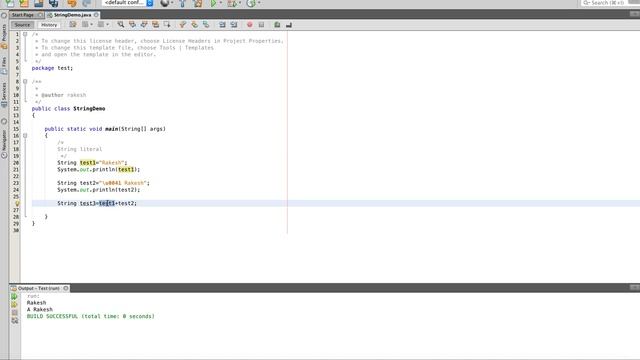Open dropdown arrow next to Debug button
Viewport: 640px width, 360px height.
coord(240,3)
